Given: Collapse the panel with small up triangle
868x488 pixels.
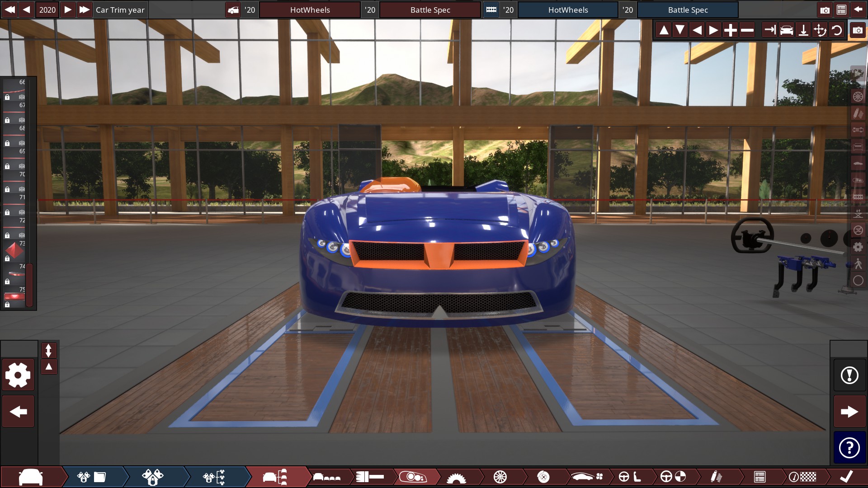Looking at the screenshot, I should 48,366.
